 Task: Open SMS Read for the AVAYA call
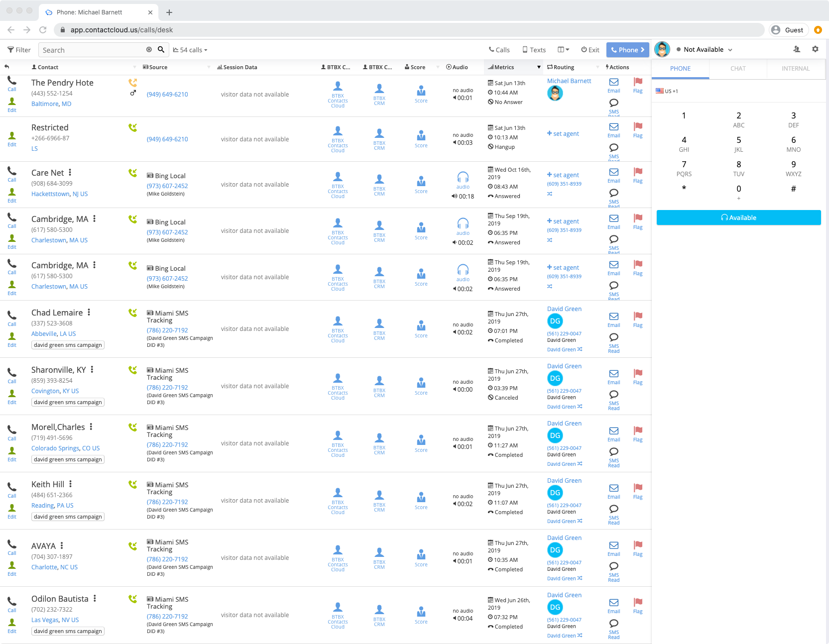[x=613, y=568]
